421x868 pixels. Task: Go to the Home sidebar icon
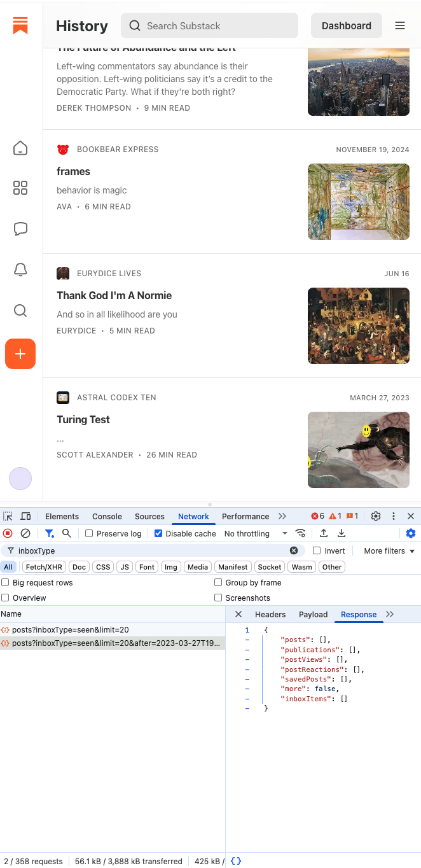[20, 148]
